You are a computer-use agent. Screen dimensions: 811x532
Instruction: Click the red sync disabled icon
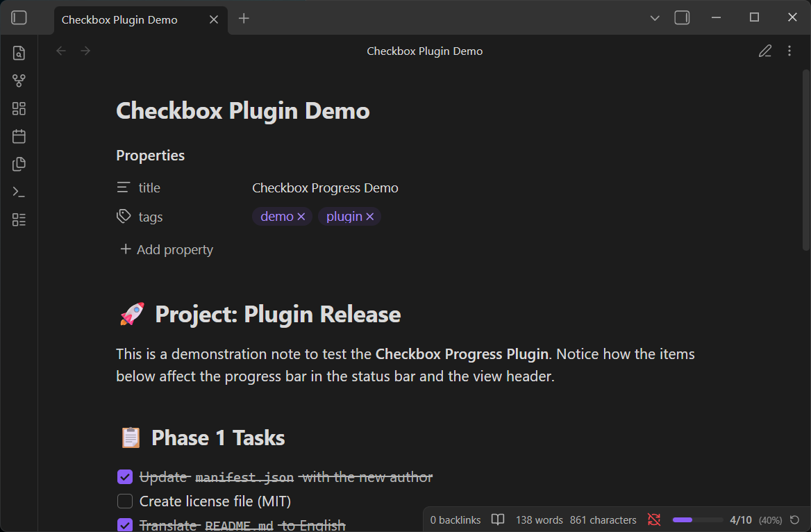click(654, 519)
